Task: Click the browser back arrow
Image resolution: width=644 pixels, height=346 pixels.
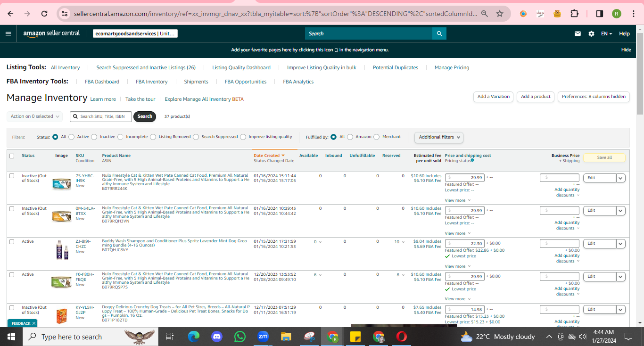Action: click(x=10, y=14)
